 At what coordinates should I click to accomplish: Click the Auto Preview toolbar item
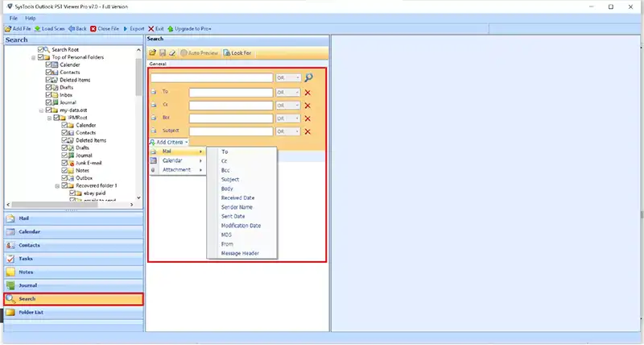199,52
